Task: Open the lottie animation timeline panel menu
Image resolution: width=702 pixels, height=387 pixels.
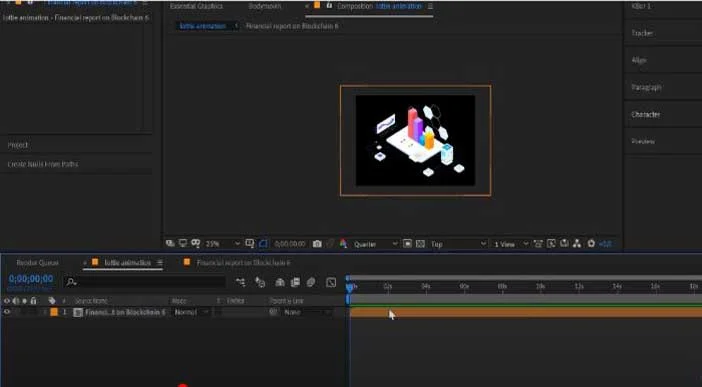Action: 160,263
